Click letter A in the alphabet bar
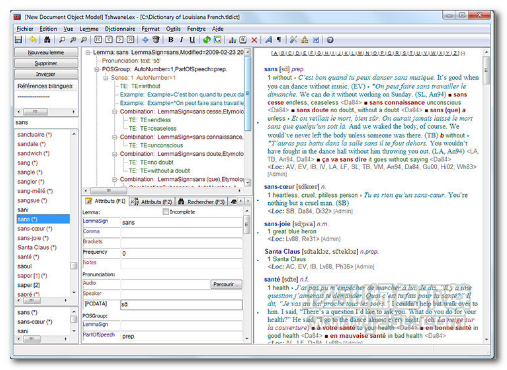Screen dimensions: 507x370 275,53
